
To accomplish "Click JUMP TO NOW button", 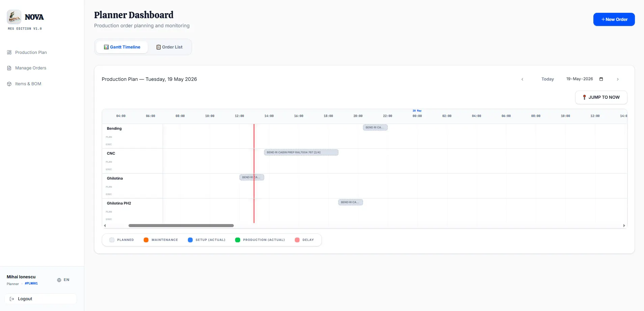I will 601,97.
